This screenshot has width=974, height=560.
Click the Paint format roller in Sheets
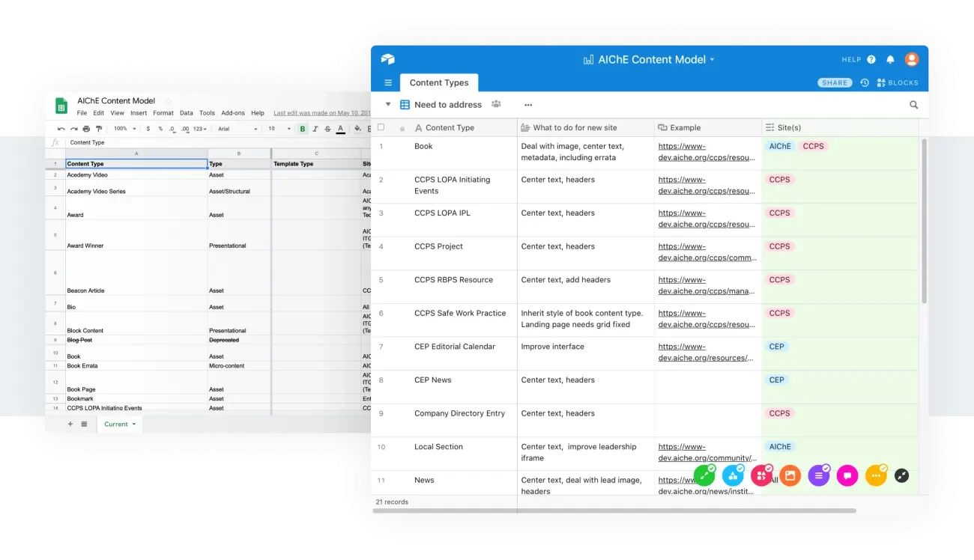[98, 129]
